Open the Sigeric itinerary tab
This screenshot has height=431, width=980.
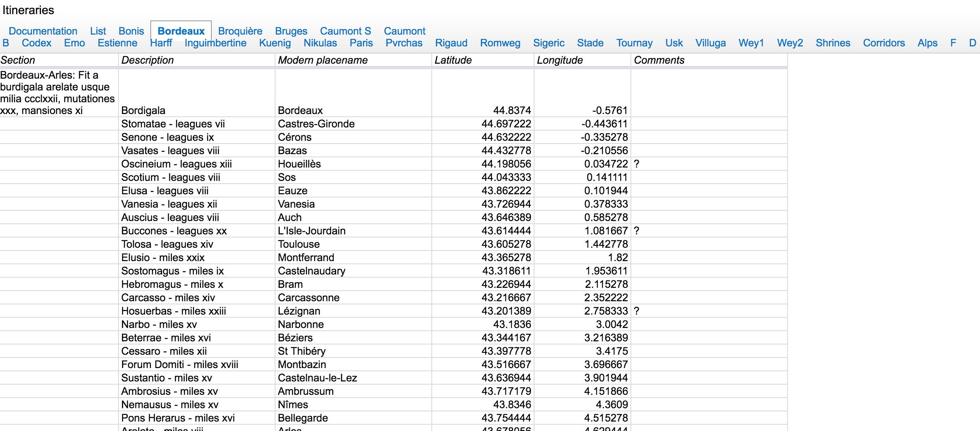tap(548, 43)
